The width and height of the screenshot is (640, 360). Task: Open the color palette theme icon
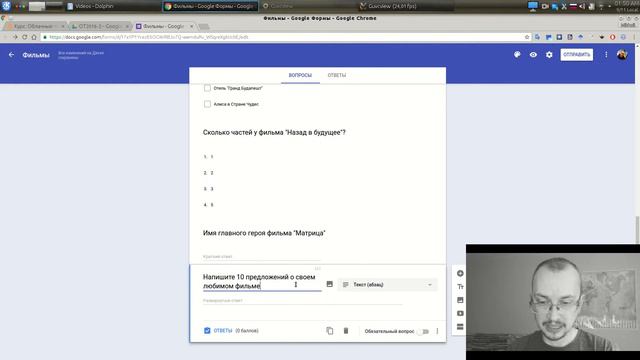click(517, 55)
